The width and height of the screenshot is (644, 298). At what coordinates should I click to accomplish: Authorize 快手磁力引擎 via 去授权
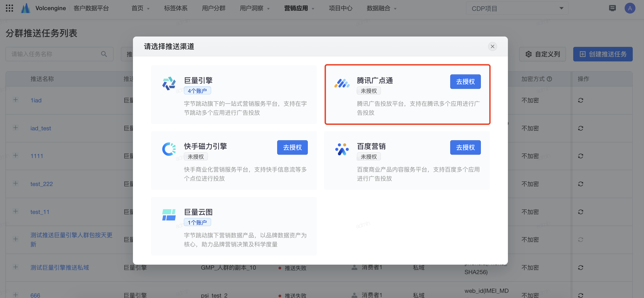coord(292,147)
